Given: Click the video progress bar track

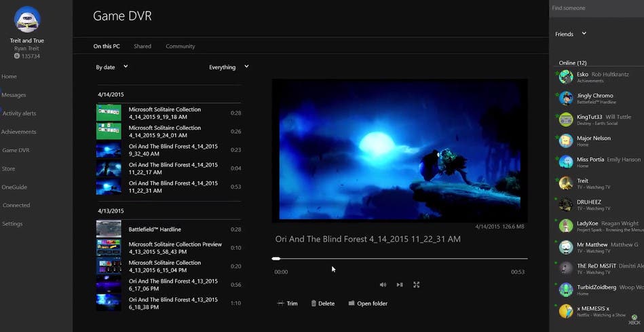Looking at the screenshot, I should point(400,259).
